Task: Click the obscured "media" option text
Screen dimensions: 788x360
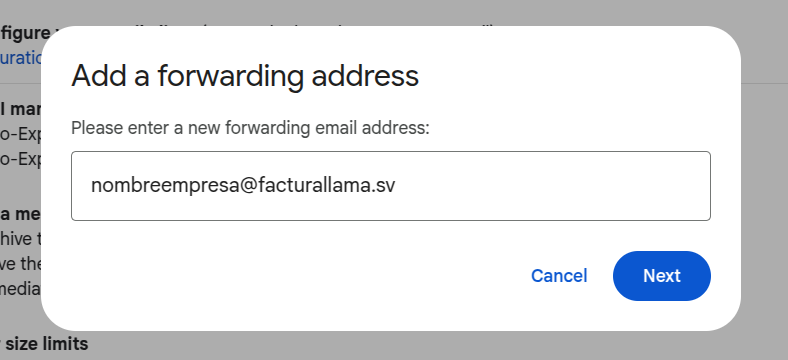Action: pos(21,289)
